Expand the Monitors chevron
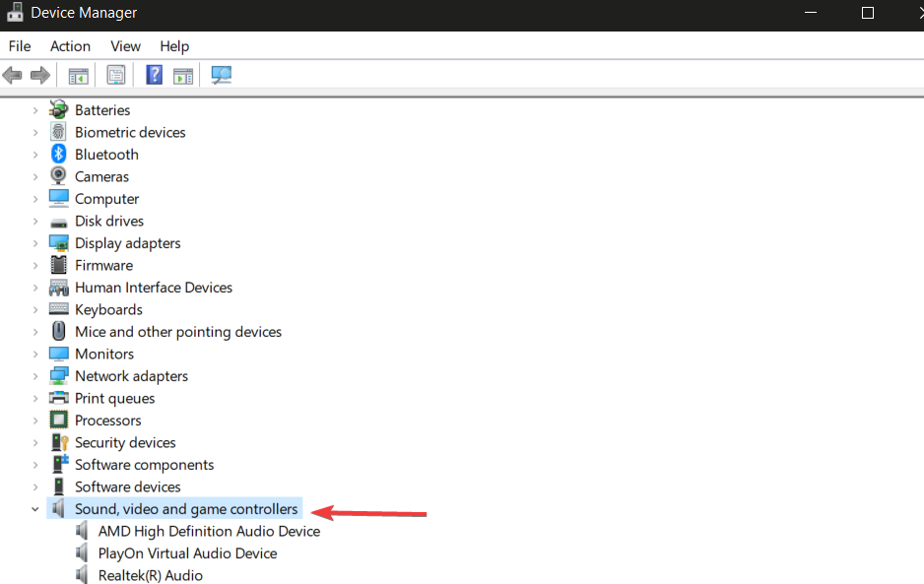924x584 pixels. [x=35, y=355]
